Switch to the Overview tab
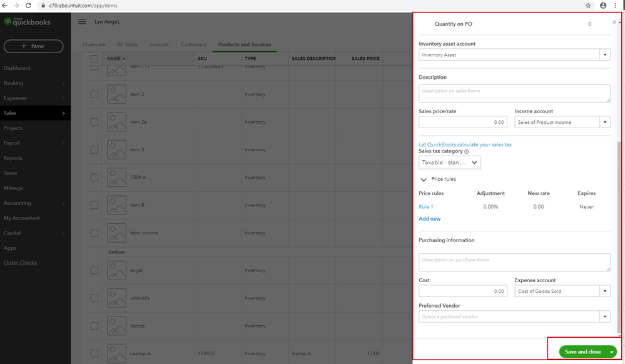Viewport: 625px width, 364px height. coord(94,44)
